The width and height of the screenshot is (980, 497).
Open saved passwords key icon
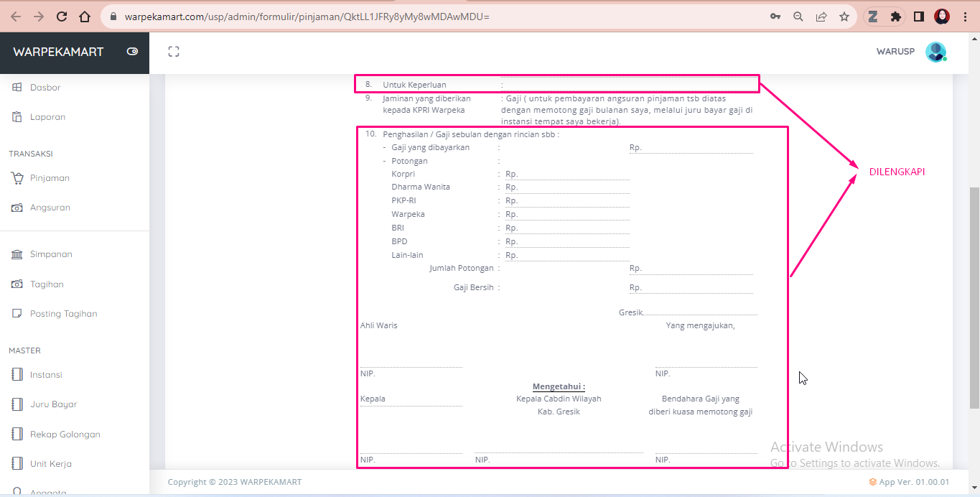click(775, 17)
